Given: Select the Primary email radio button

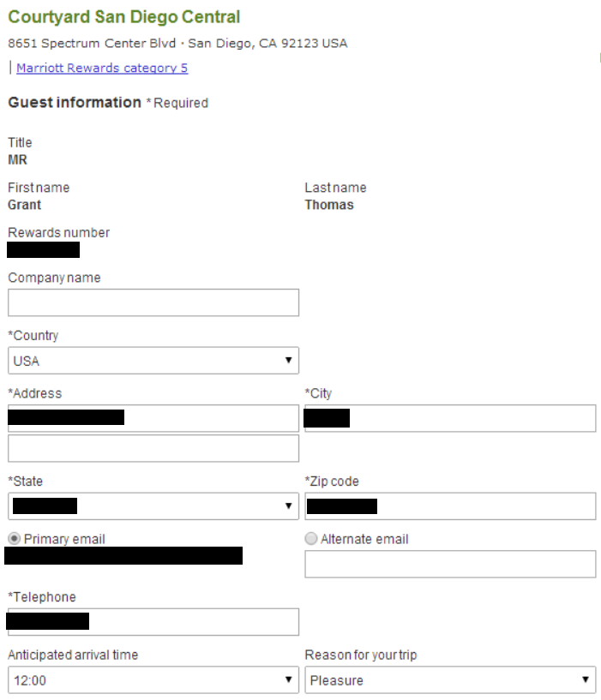Looking at the screenshot, I should 15,538.
